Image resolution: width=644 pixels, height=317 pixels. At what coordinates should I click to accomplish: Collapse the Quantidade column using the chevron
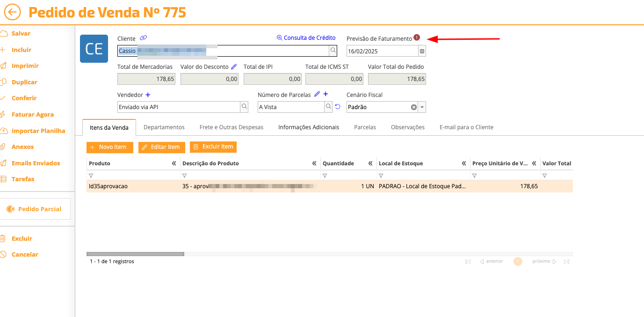pyautogui.click(x=370, y=163)
